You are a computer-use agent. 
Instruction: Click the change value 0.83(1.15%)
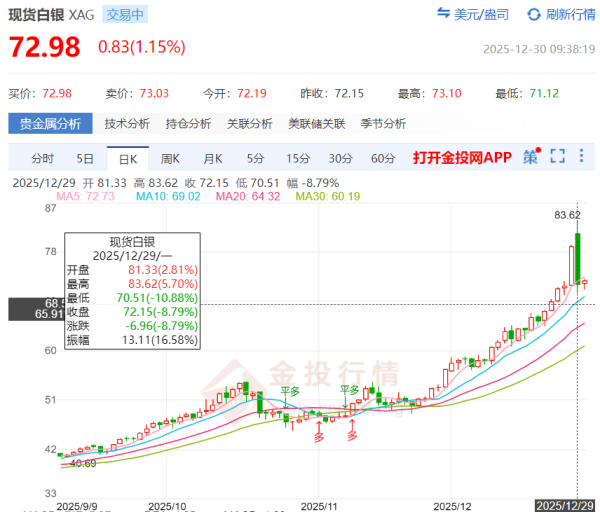pos(142,47)
